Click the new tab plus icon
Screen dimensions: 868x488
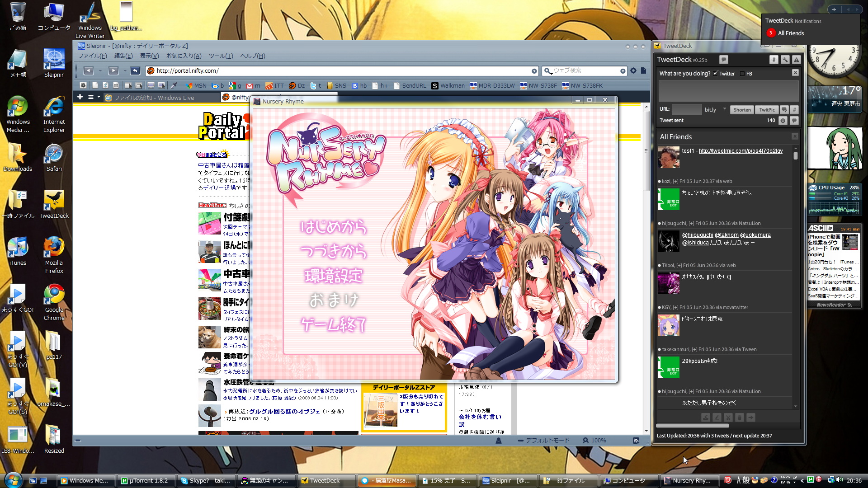80,97
